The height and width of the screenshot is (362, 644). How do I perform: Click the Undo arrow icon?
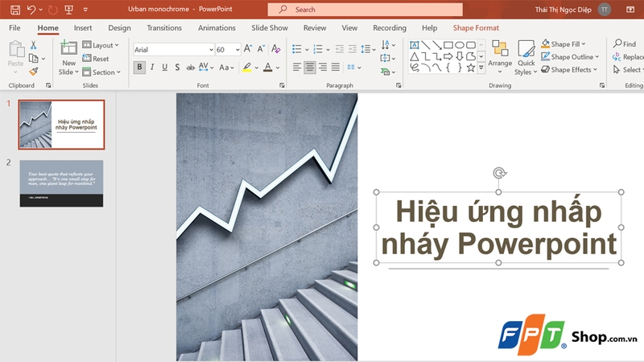(31, 9)
